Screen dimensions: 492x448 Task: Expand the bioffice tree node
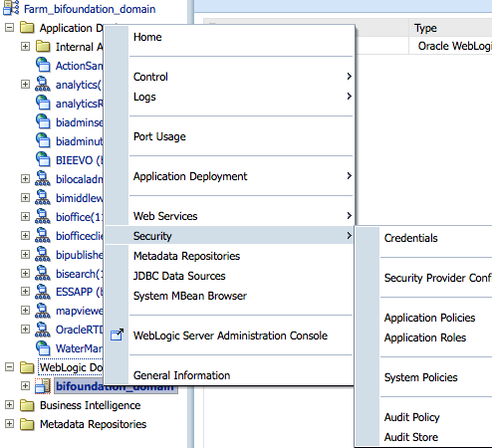[x=25, y=216]
